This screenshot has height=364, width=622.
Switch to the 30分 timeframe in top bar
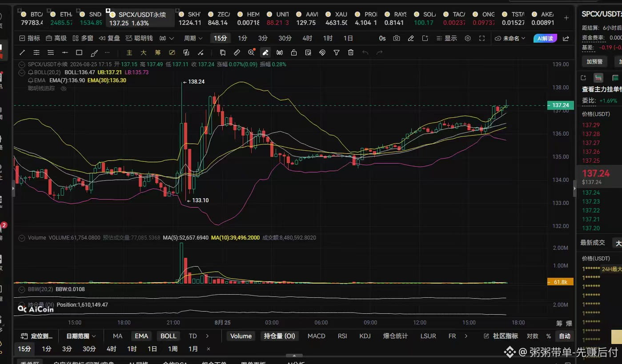[285, 38]
